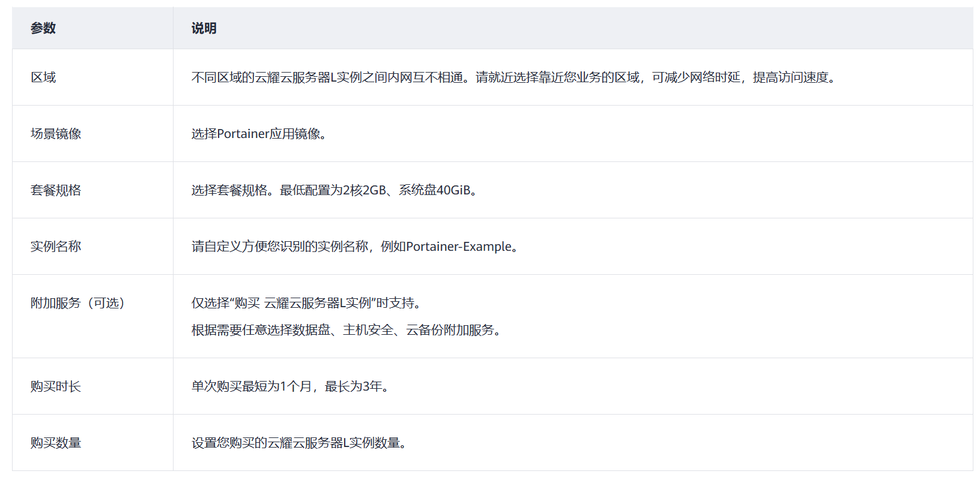Image resolution: width=980 pixels, height=480 pixels.
Task: Select the 区域 parameter cell
Action: 92,77
